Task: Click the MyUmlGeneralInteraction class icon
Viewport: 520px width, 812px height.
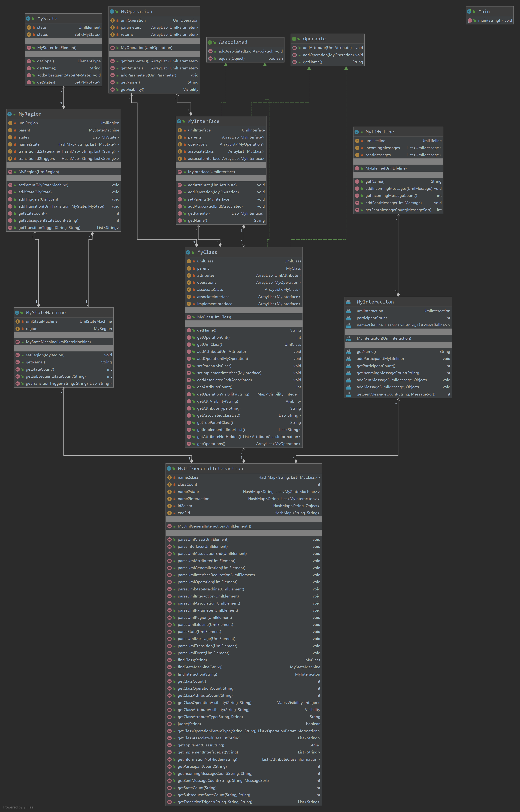Action: [169, 469]
